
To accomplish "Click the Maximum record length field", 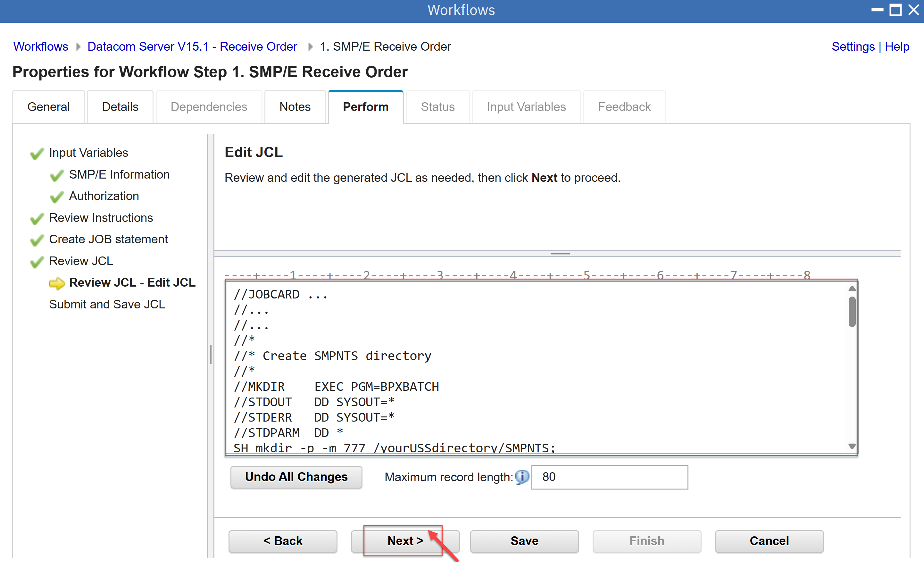I will [609, 477].
